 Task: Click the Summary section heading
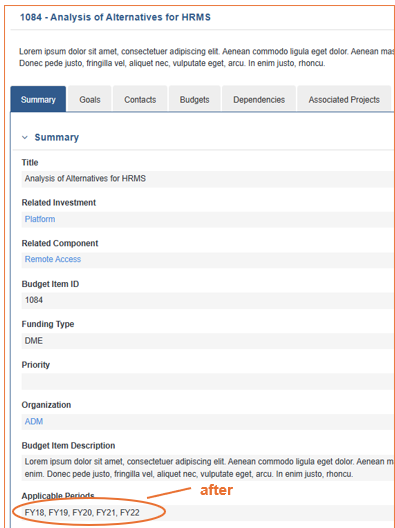pos(57,137)
